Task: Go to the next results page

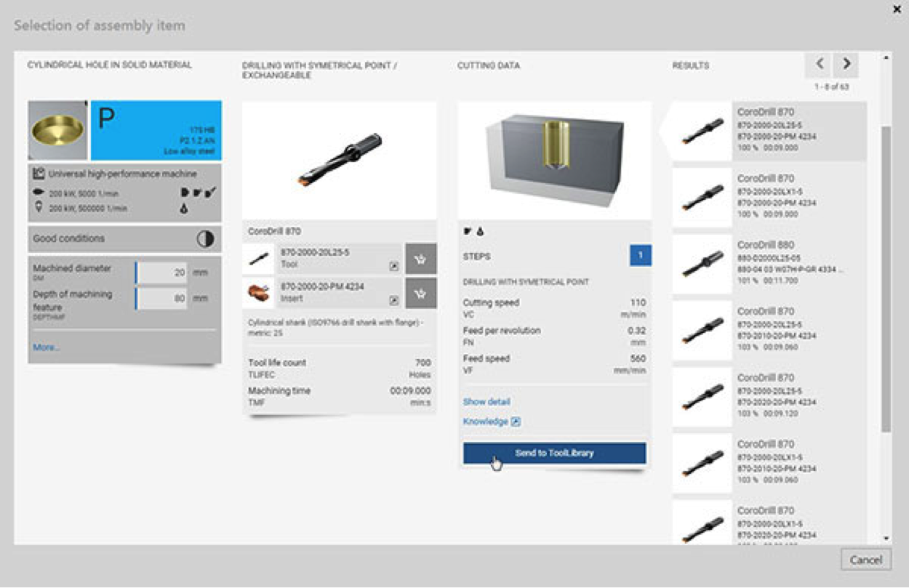Action: (x=846, y=65)
